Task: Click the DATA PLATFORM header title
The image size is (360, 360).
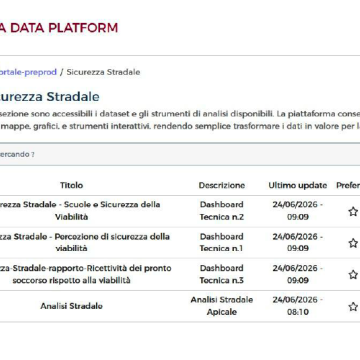Action: [x=59, y=28]
